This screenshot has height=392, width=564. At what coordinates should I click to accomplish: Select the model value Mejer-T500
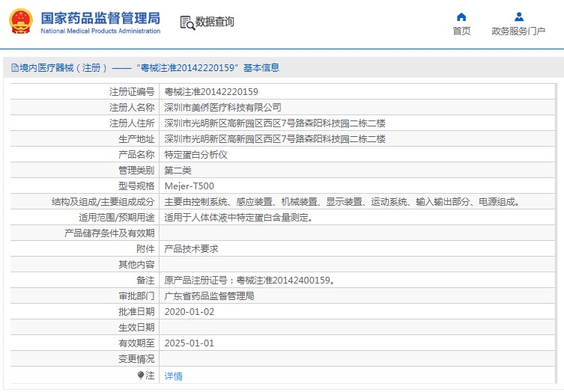point(189,186)
